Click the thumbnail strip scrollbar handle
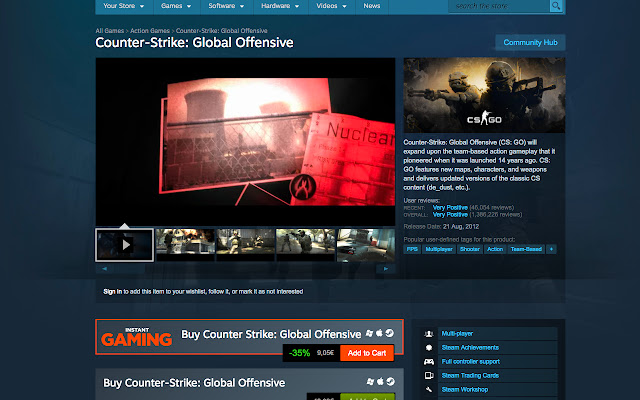The image size is (640, 400). [127, 269]
